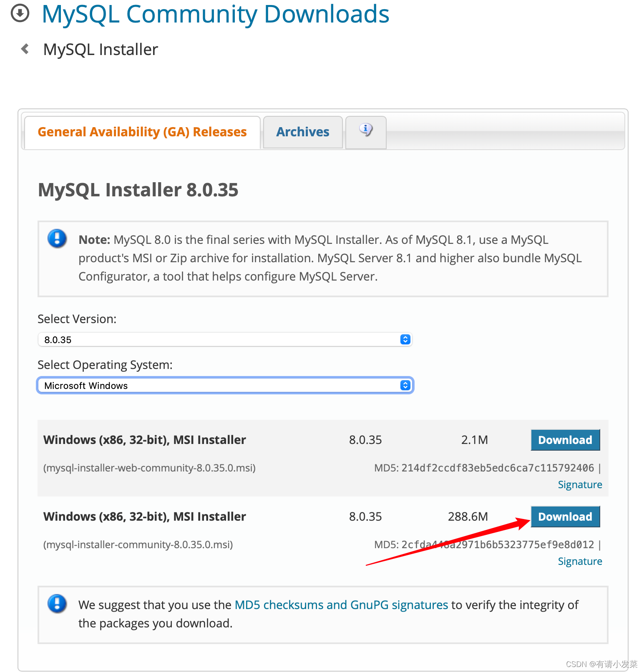Open Signature link for mysql-installer-community-8.0.35.0 file
The height and width of the screenshot is (672, 644).
click(580, 561)
